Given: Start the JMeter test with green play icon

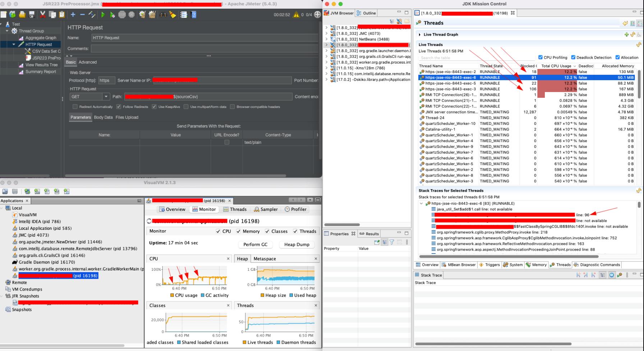Looking at the screenshot, I should (x=103, y=14).
